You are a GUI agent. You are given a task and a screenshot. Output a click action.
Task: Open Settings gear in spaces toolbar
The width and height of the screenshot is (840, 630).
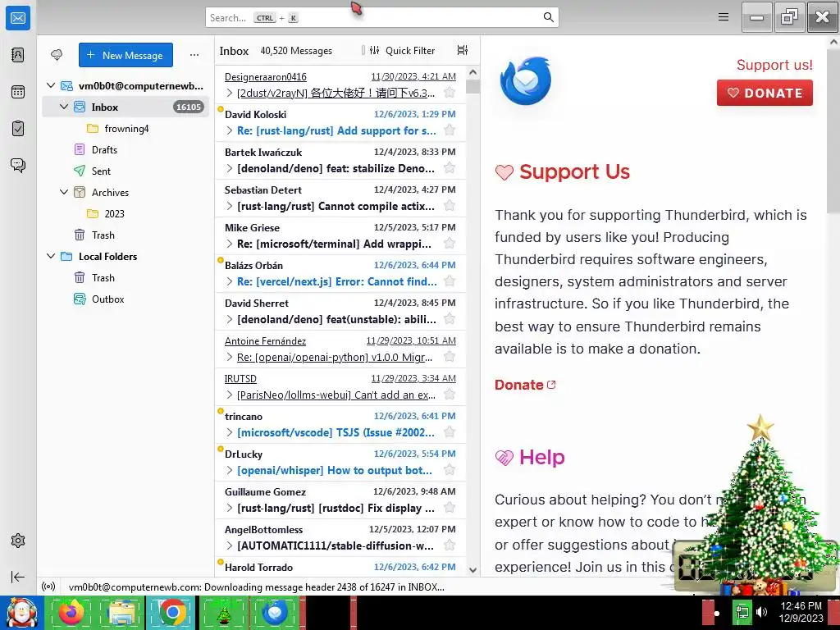click(18, 541)
